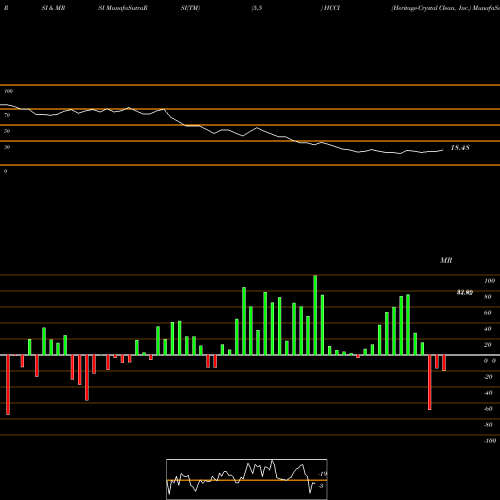500x500 pixels.
Task: Click the Heritage-Crystal Clean, Inc. title text
Action: [431, 8]
